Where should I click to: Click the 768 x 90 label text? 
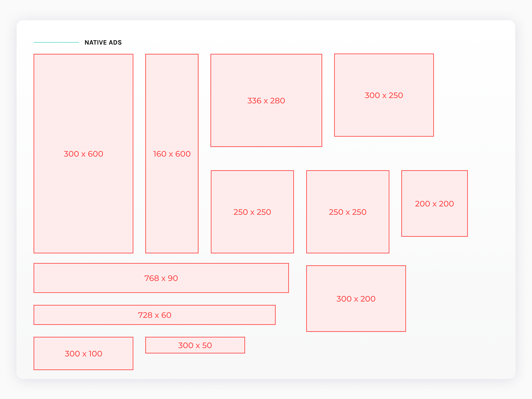tap(161, 278)
